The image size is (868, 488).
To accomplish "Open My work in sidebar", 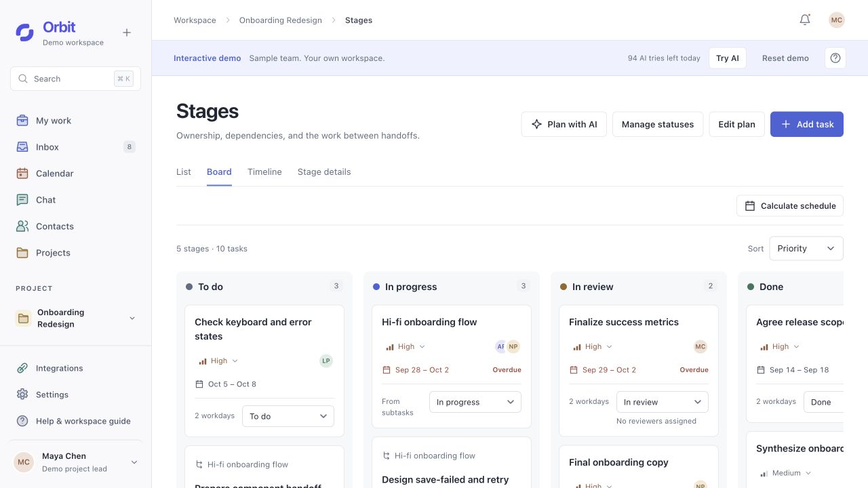I will (x=76, y=121).
